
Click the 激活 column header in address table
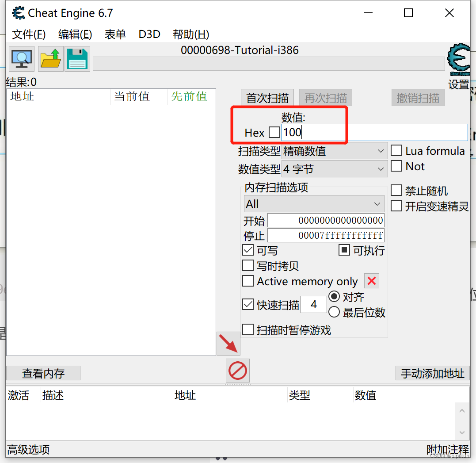[x=23, y=395]
